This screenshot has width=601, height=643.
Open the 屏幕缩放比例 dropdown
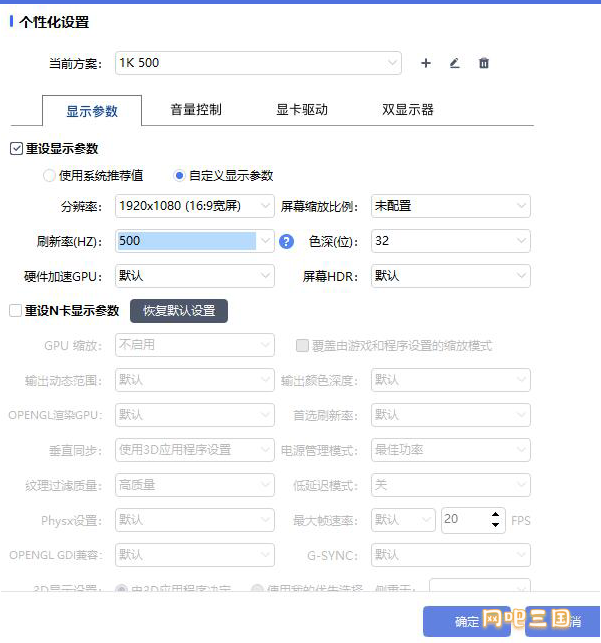coord(451,206)
